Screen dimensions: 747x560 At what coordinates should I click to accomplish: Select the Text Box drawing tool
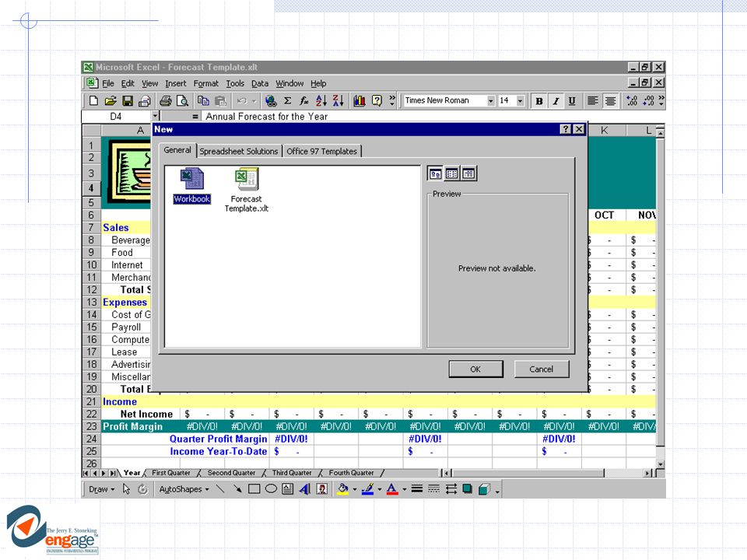coord(288,489)
